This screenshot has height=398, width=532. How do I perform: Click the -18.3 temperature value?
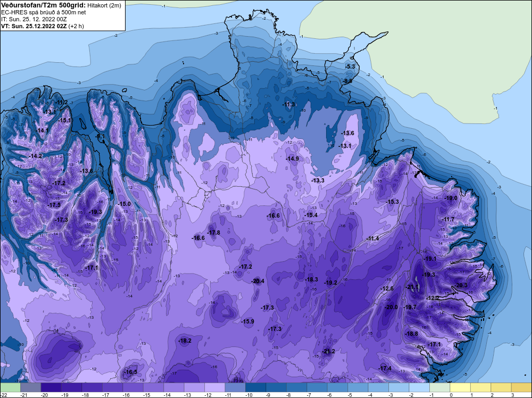(x=311, y=279)
